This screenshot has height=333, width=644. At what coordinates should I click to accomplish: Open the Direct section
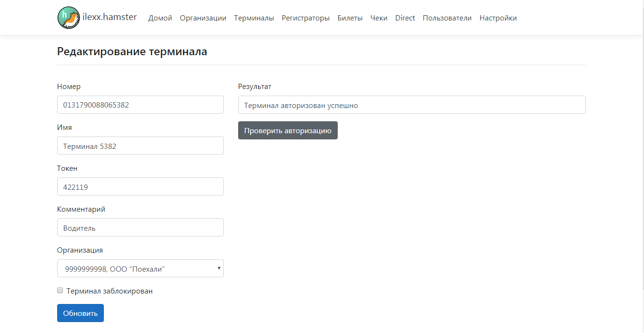pos(405,18)
